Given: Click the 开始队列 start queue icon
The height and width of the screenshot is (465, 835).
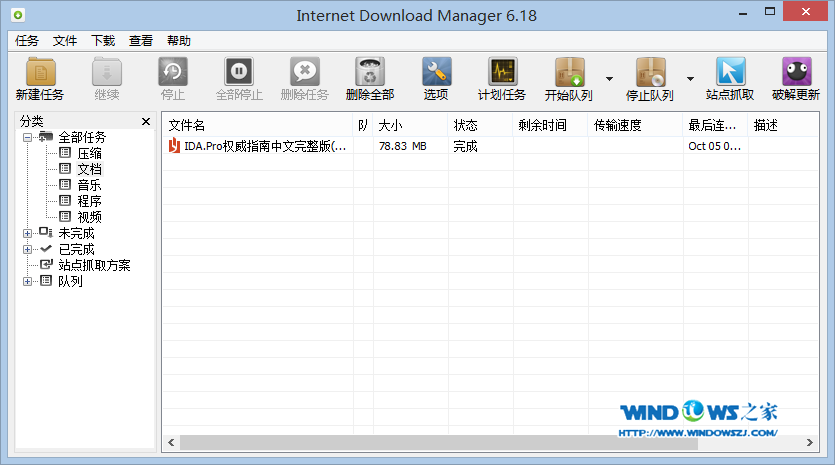Looking at the screenshot, I should pos(569,72).
